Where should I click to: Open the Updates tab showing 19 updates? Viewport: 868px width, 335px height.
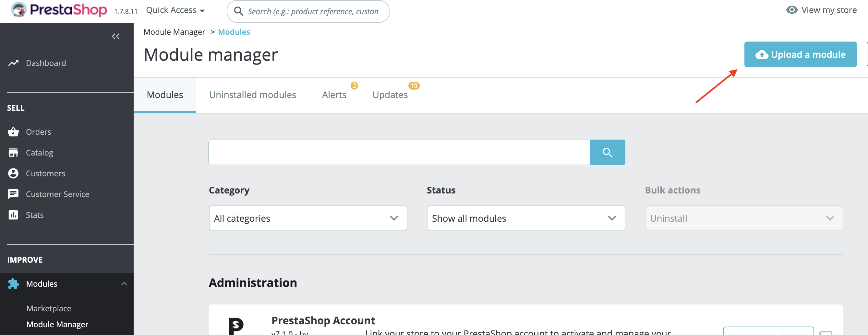(x=390, y=95)
